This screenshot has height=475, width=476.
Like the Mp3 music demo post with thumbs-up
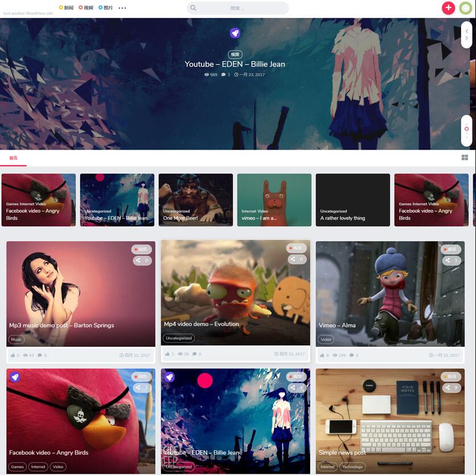point(13,355)
